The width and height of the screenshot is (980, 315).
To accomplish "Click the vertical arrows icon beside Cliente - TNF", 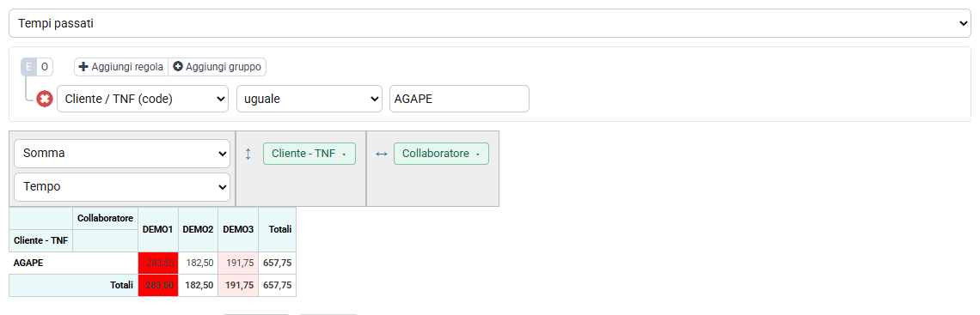I will tap(248, 154).
